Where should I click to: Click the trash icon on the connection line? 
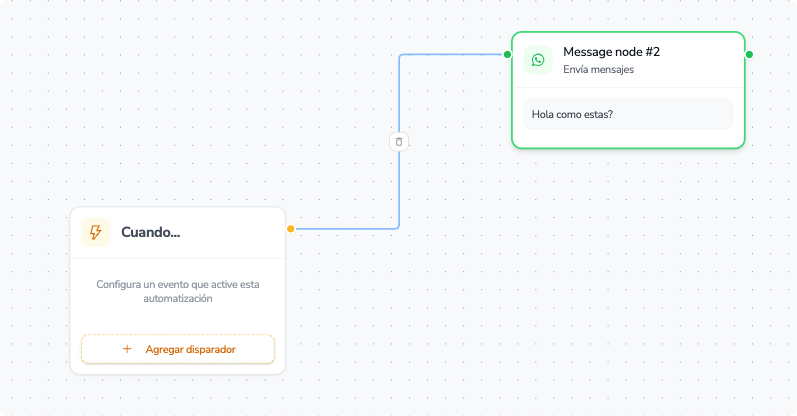399,142
